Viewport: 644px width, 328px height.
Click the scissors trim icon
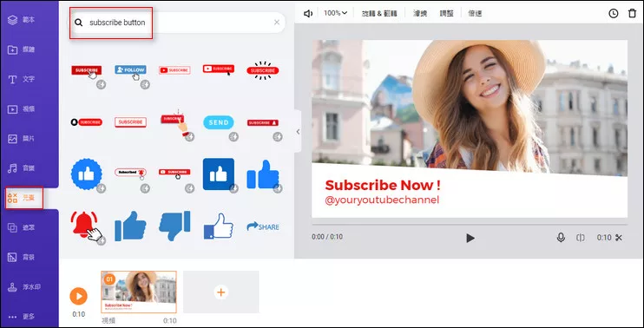coord(619,238)
